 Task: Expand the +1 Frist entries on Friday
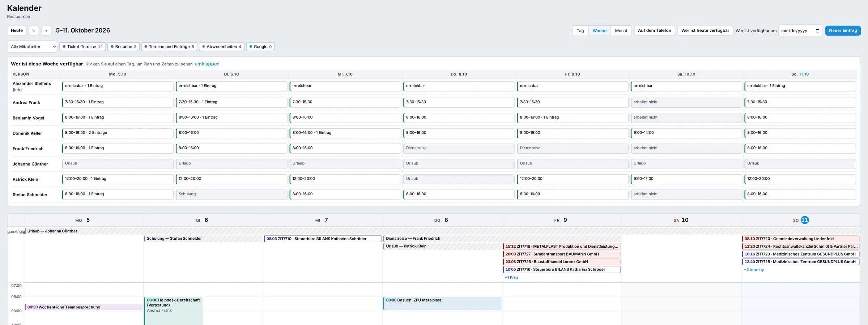511,278
